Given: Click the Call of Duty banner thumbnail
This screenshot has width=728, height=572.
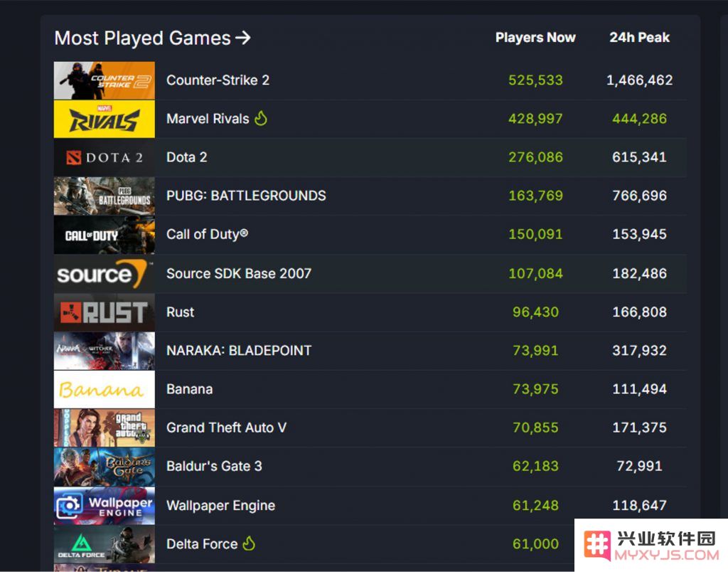Looking at the screenshot, I should 105,235.
